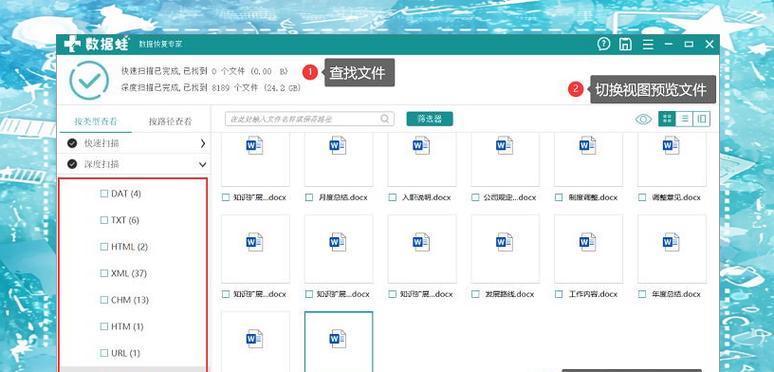Click the 筛选器 filter button

[429, 119]
